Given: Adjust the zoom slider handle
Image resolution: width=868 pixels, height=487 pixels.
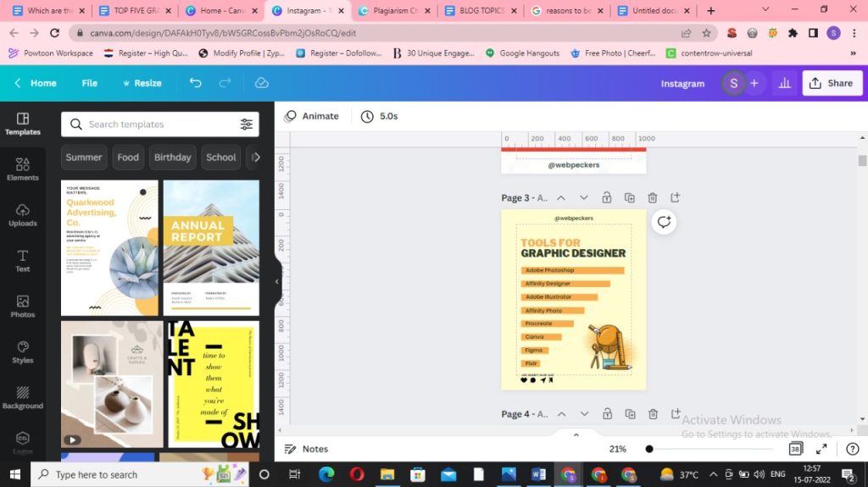Looking at the screenshot, I should [x=649, y=449].
